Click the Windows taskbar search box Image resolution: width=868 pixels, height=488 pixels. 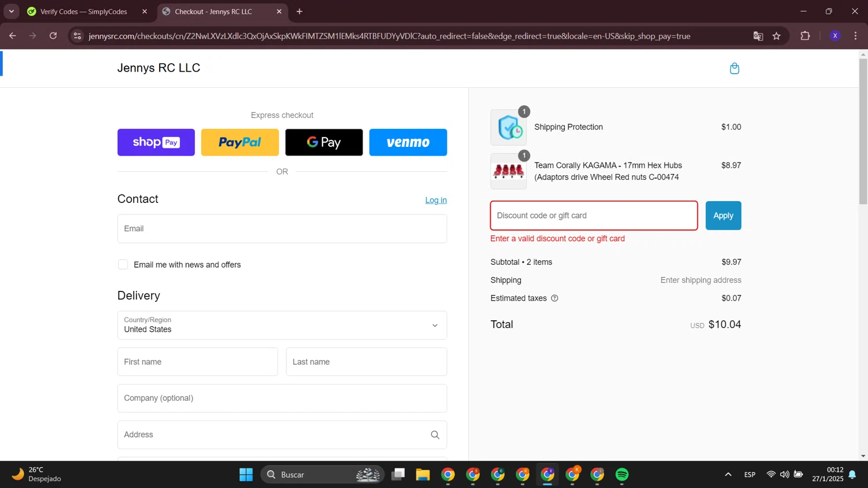[322, 475]
